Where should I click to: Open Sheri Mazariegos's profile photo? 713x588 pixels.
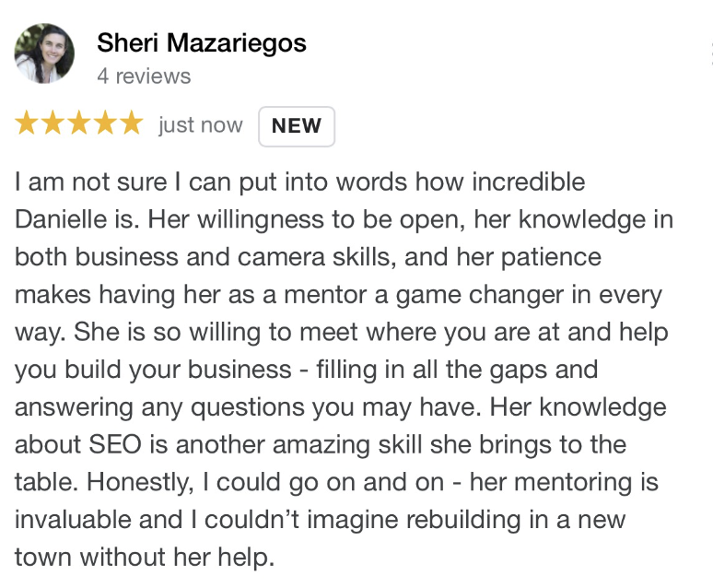pyautogui.click(x=44, y=53)
